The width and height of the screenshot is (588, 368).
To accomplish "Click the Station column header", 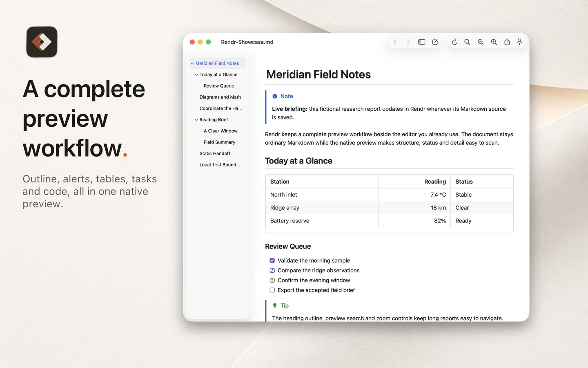I will coord(322,182).
